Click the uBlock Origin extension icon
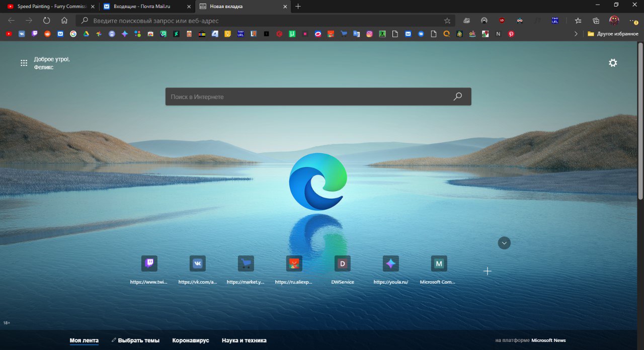The height and width of the screenshot is (350, 644). [502, 21]
